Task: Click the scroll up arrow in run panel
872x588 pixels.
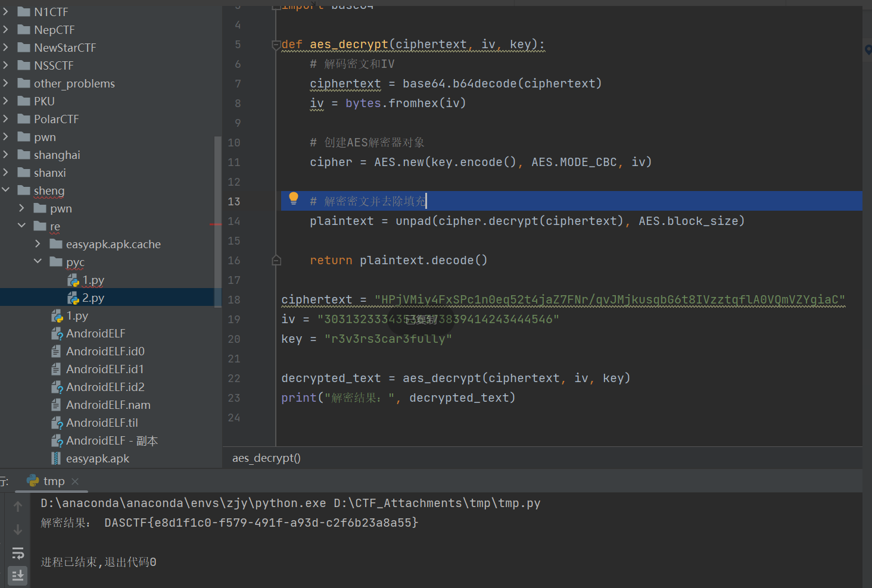Action: (x=18, y=506)
